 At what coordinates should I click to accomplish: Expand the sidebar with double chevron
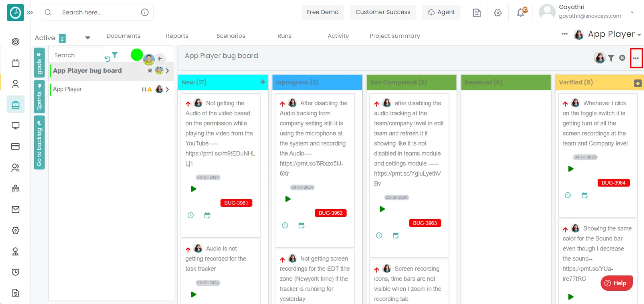pos(30,12)
